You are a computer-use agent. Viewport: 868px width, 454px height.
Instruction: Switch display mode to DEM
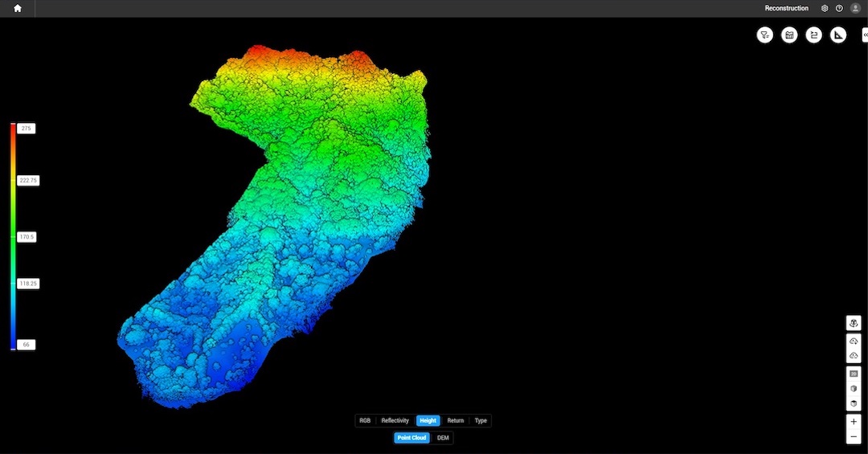click(443, 438)
